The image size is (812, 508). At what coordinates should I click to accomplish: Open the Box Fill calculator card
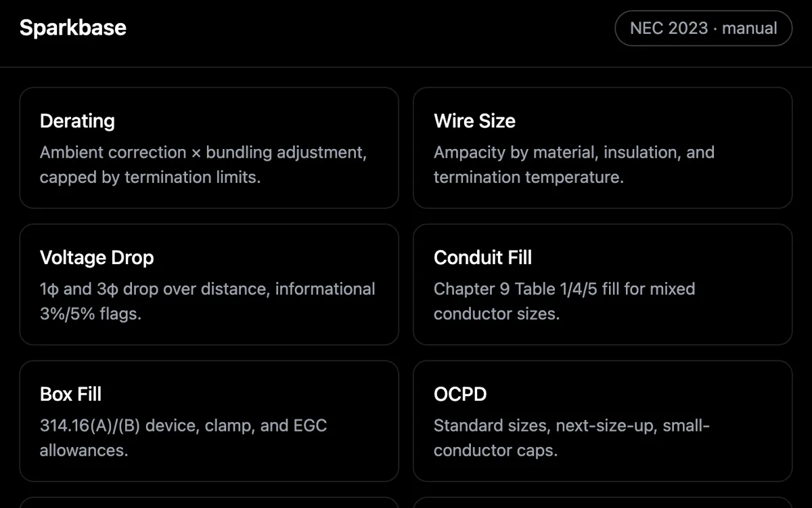pos(209,421)
